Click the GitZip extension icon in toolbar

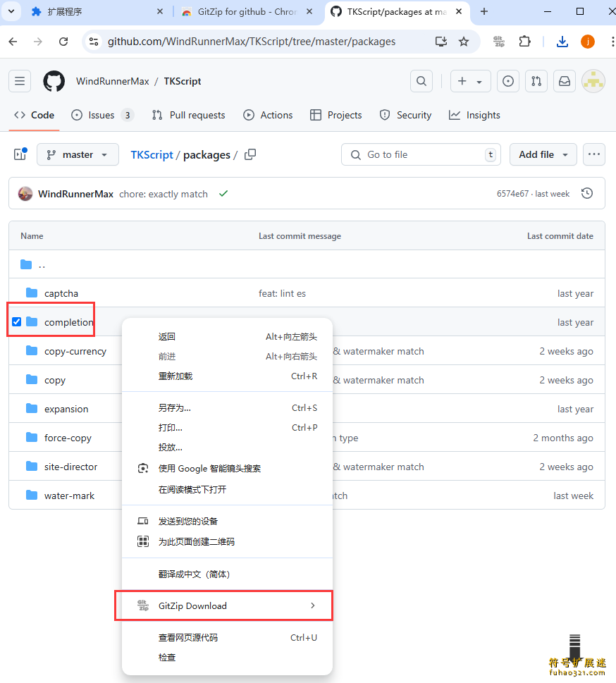499,42
